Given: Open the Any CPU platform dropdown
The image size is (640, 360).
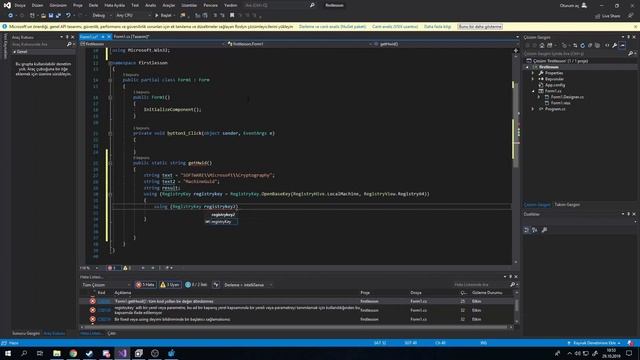Looking at the screenshot, I should click(133, 16).
